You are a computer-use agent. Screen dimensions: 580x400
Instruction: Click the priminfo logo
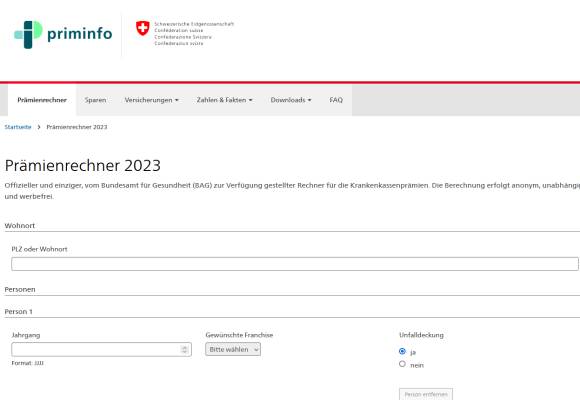coord(63,34)
